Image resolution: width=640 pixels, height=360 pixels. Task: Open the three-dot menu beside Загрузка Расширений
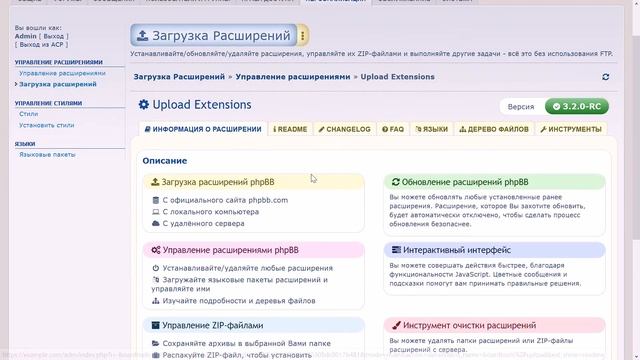tap(302, 36)
